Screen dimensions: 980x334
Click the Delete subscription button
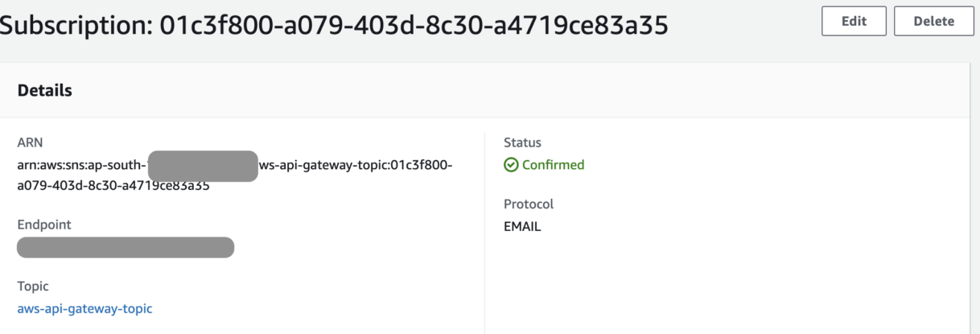[x=933, y=22]
